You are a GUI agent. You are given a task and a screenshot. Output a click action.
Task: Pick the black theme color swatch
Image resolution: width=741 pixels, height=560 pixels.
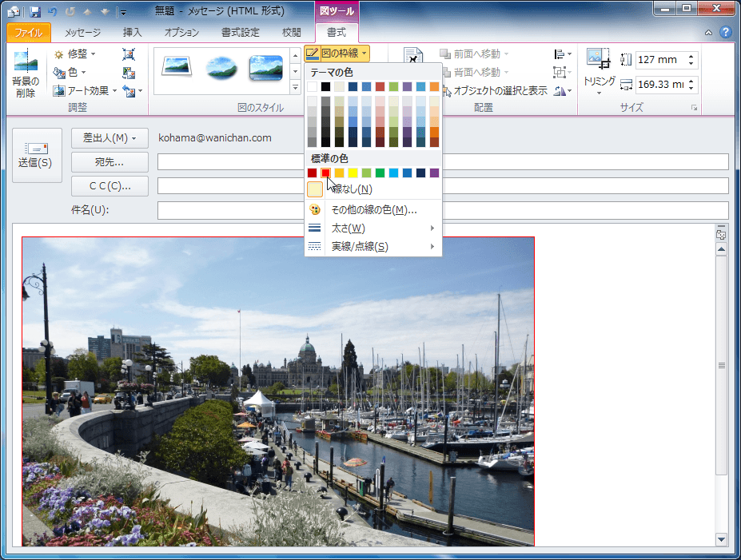tap(325, 86)
